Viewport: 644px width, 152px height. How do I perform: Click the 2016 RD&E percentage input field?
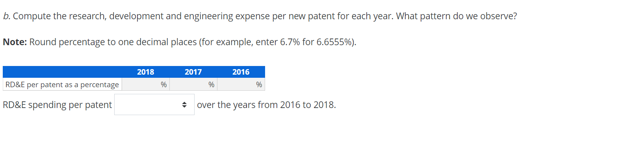236,84
